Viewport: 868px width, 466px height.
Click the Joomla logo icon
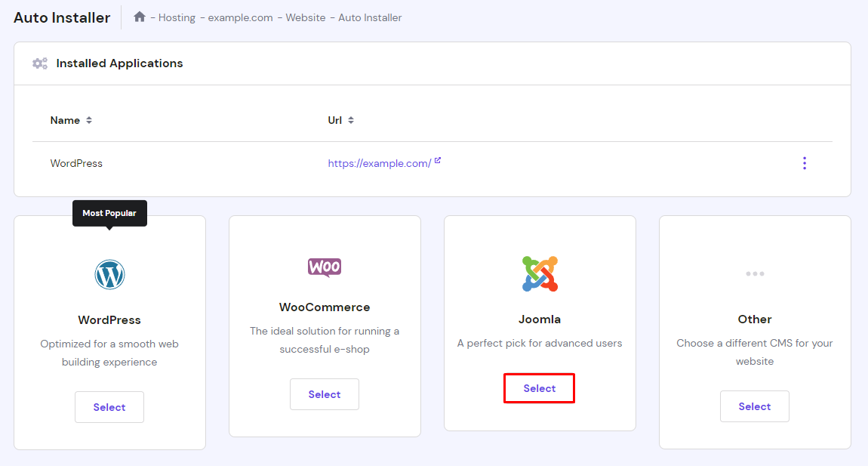pyautogui.click(x=540, y=274)
